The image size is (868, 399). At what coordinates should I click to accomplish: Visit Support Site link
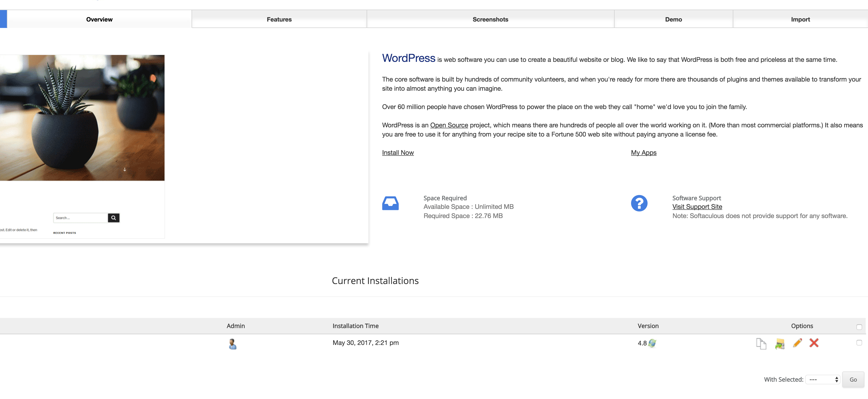697,207
